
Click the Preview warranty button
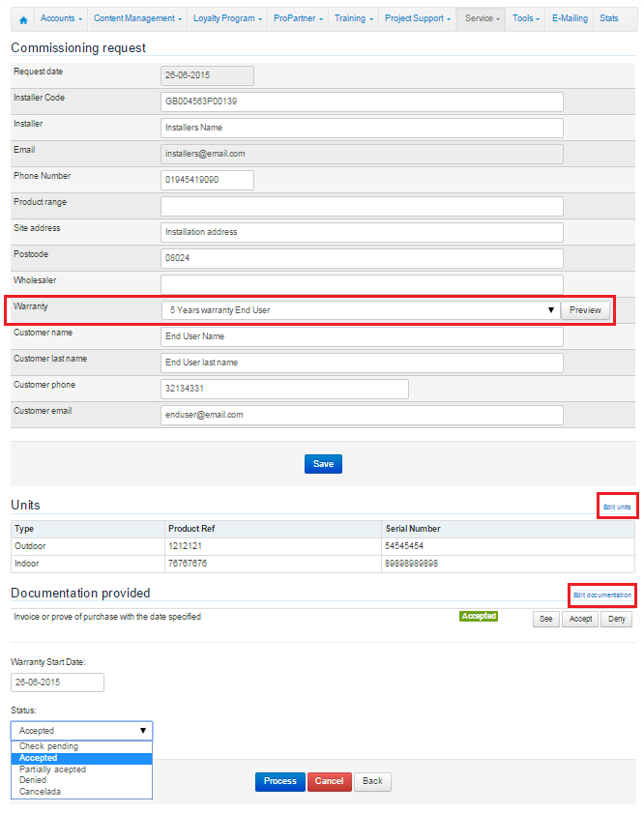coord(585,310)
